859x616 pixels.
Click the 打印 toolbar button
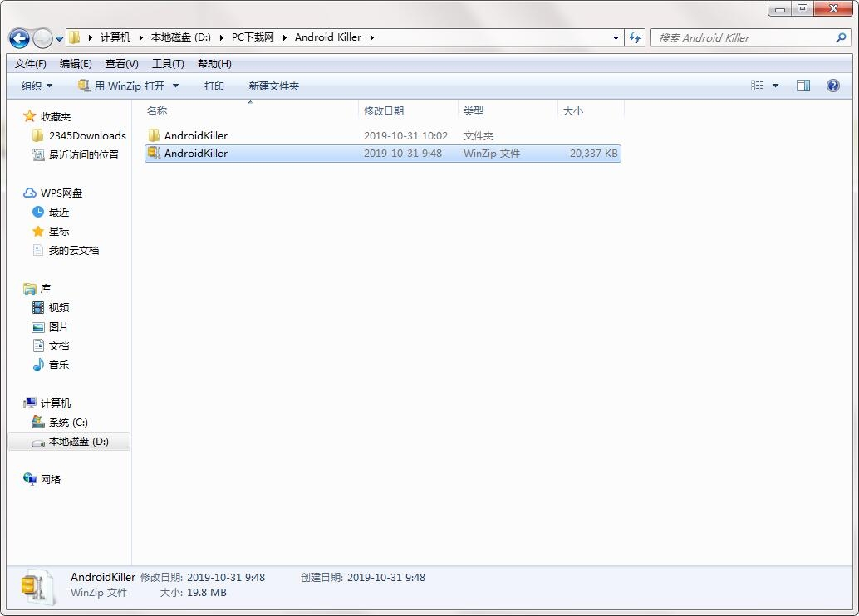[214, 86]
